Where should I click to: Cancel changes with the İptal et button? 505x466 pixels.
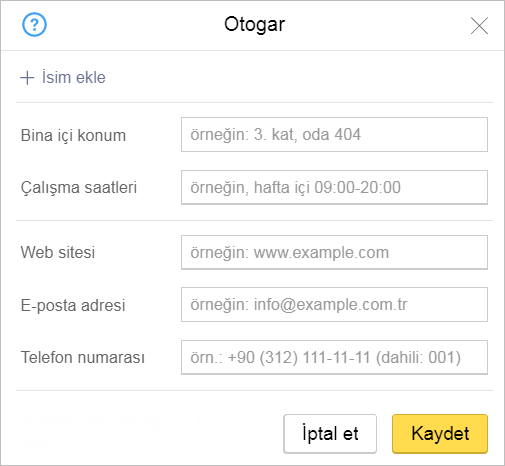coord(330,434)
